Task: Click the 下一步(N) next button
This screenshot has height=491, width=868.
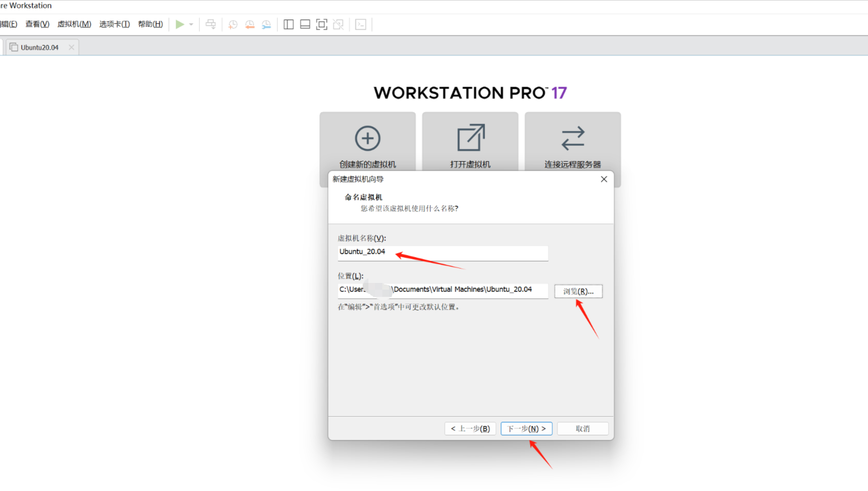Action: (526, 429)
